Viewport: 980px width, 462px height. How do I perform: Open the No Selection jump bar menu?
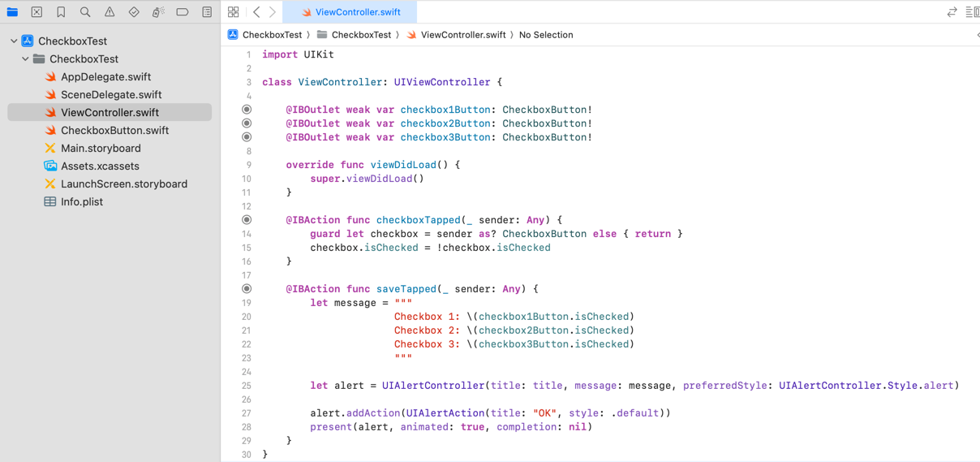tap(545, 35)
